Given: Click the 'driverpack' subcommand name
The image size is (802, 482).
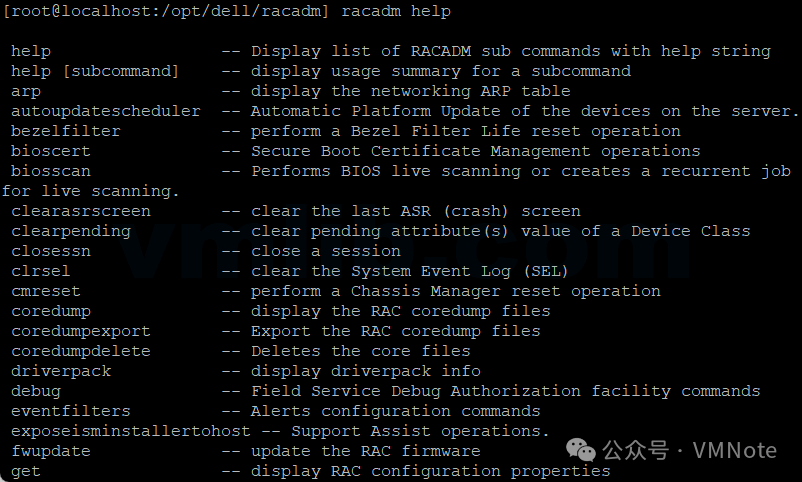Looking at the screenshot, I should pos(60,371).
